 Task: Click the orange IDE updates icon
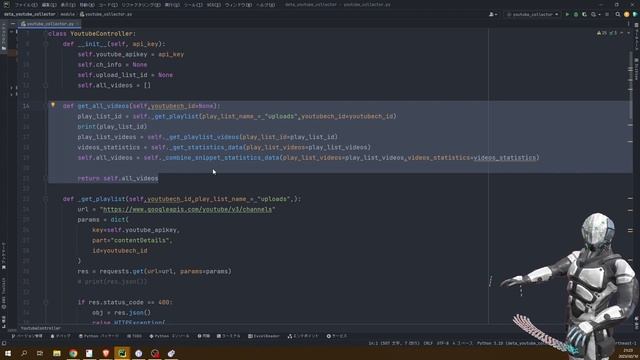[627, 14]
